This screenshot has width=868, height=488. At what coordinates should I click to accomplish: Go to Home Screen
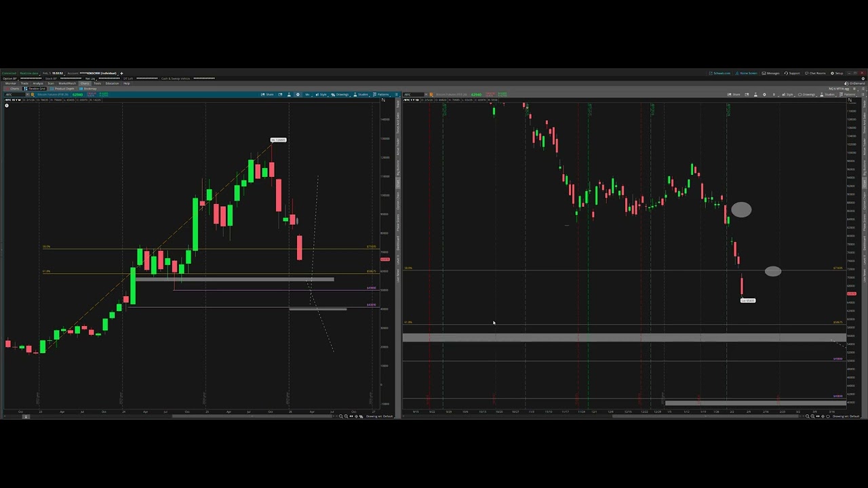pyautogui.click(x=746, y=73)
